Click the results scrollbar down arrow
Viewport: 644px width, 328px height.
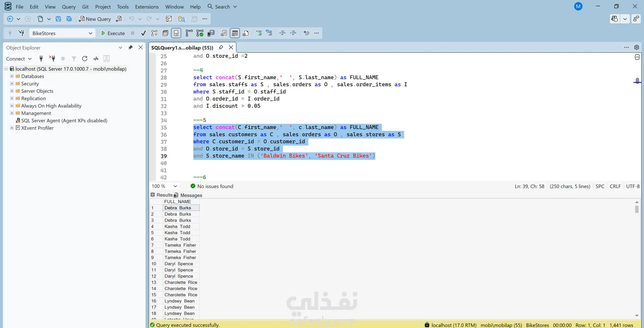pyautogui.click(x=637, y=316)
